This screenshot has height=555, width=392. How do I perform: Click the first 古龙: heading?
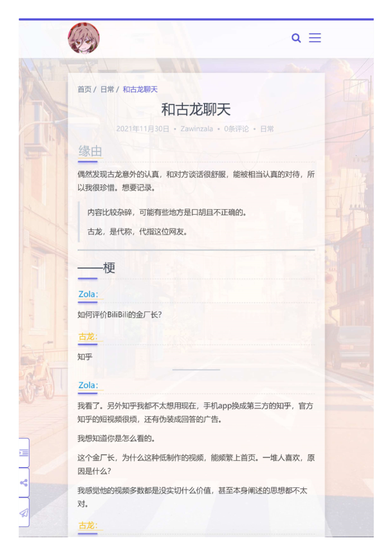coord(88,337)
